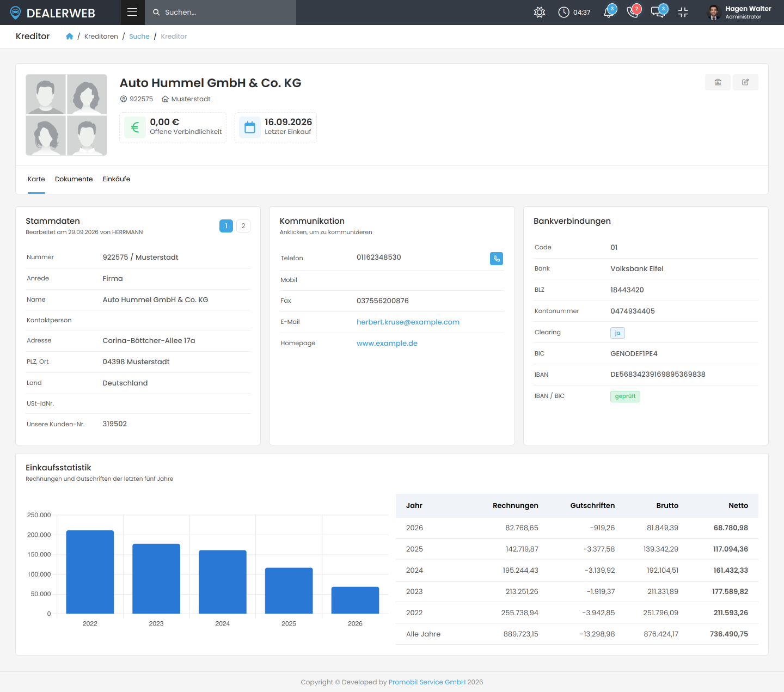Click the Kreditoren breadcrumb link

pos(101,36)
